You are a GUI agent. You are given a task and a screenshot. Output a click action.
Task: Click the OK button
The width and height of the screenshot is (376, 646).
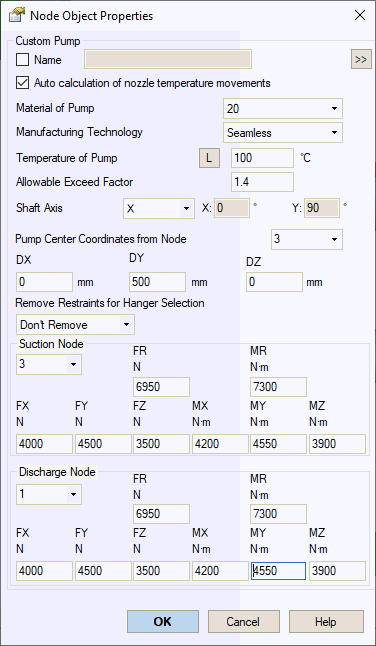point(163,621)
